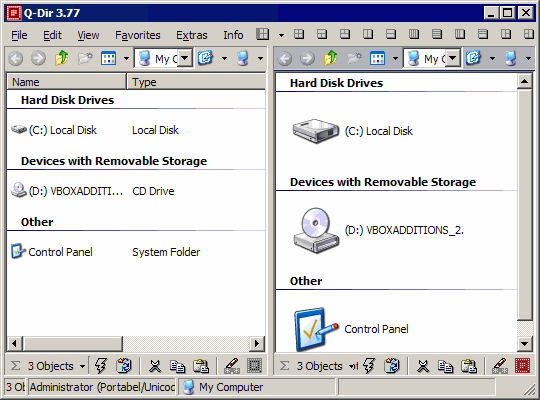
Task: Open the Edit menu
Action: click(x=52, y=35)
